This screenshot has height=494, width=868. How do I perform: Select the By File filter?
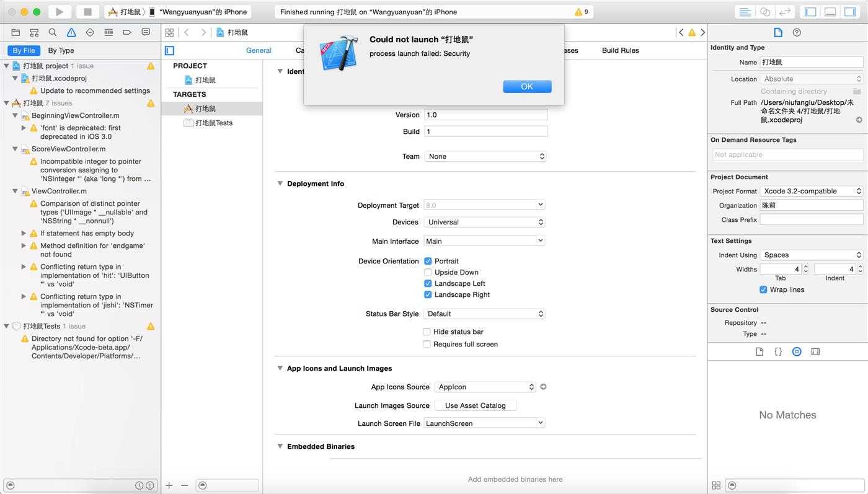pyautogui.click(x=24, y=51)
